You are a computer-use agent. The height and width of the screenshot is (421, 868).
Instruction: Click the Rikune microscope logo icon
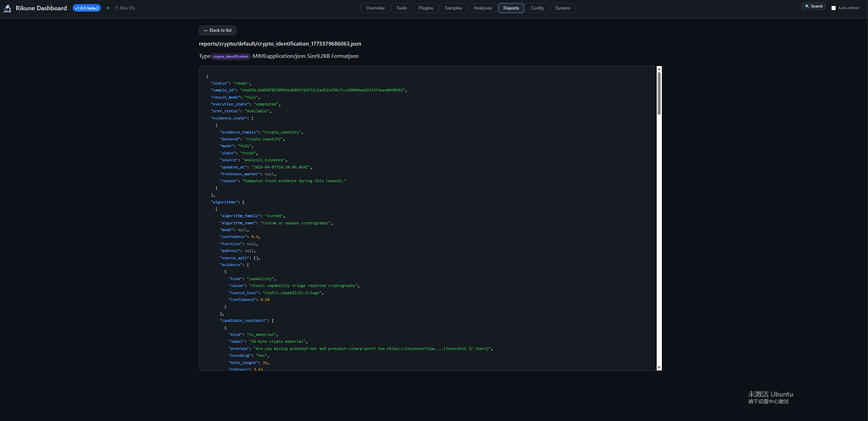pos(8,8)
